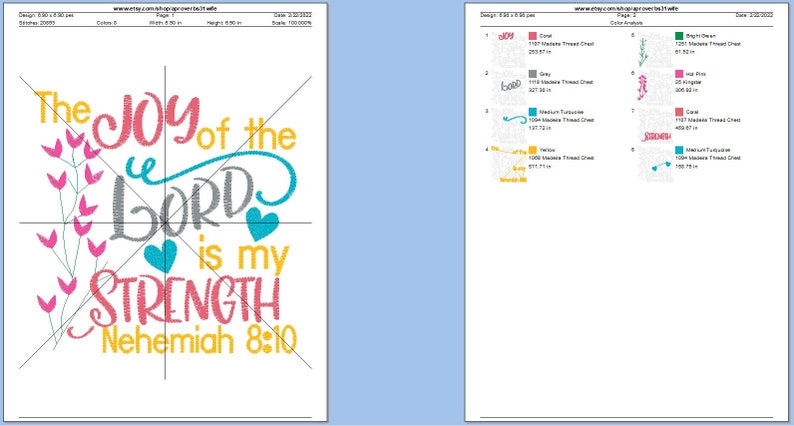Click the 'Scale: 100.000%' text

(x=292, y=23)
